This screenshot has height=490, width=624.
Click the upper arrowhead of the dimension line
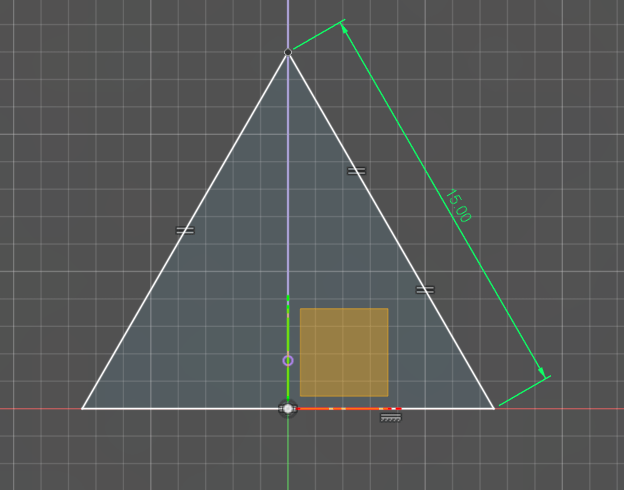coord(345,30)
